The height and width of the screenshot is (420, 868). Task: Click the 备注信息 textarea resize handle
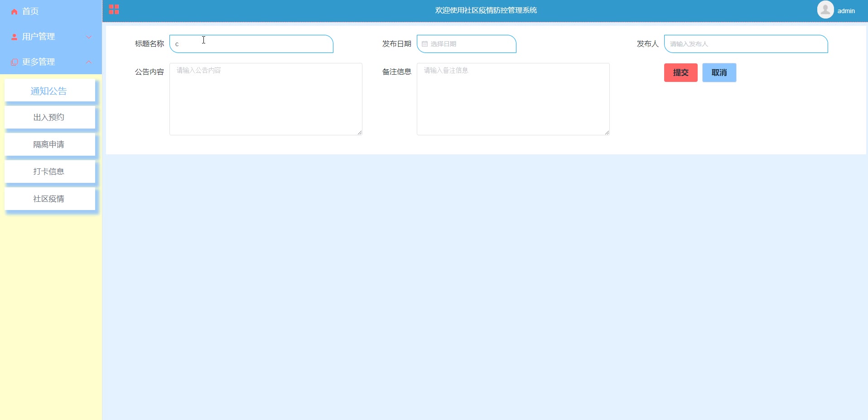(607, 133)
